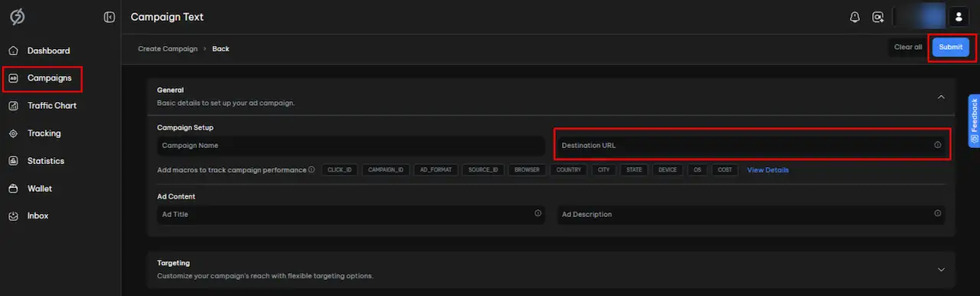980x296 pixels.
Task: Click the blurred account balance area
Action: click(x=920, y=17)
